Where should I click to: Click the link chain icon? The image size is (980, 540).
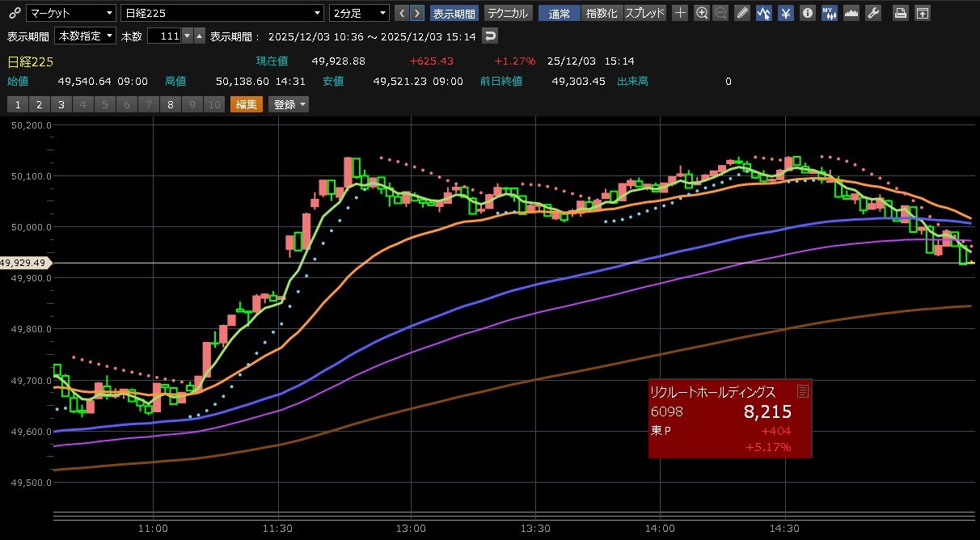(13, 13)
